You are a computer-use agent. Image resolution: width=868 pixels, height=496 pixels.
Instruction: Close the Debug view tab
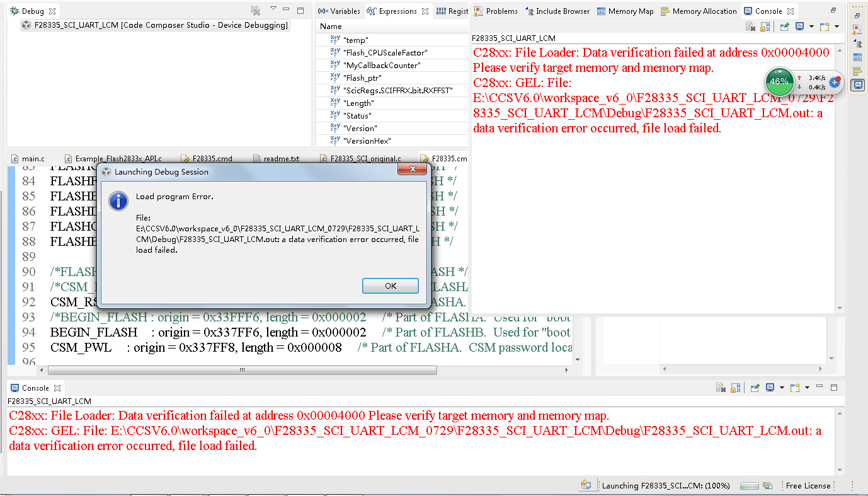pyautogui.click(x=52, y=11)
